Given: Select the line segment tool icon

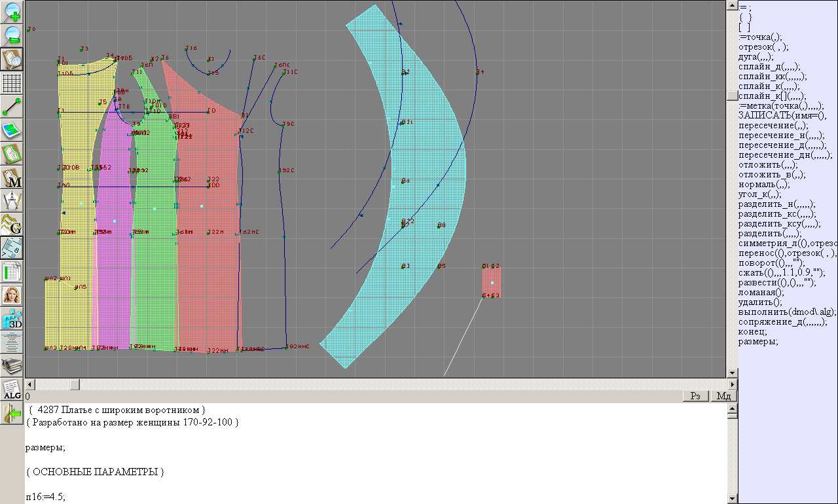Looking at the screenshot, I should click(12, 107).
